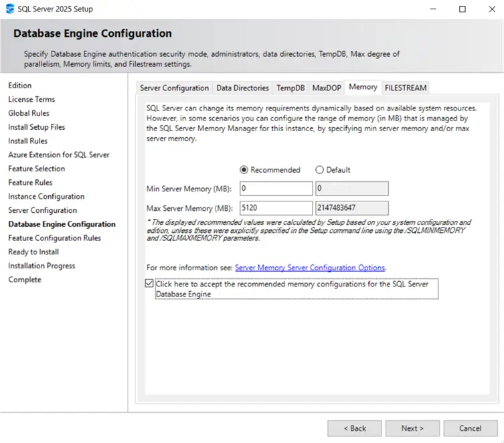Cancel the SQL Server setup
Viewport: 504px width, 443px height.
click(471, 428)
